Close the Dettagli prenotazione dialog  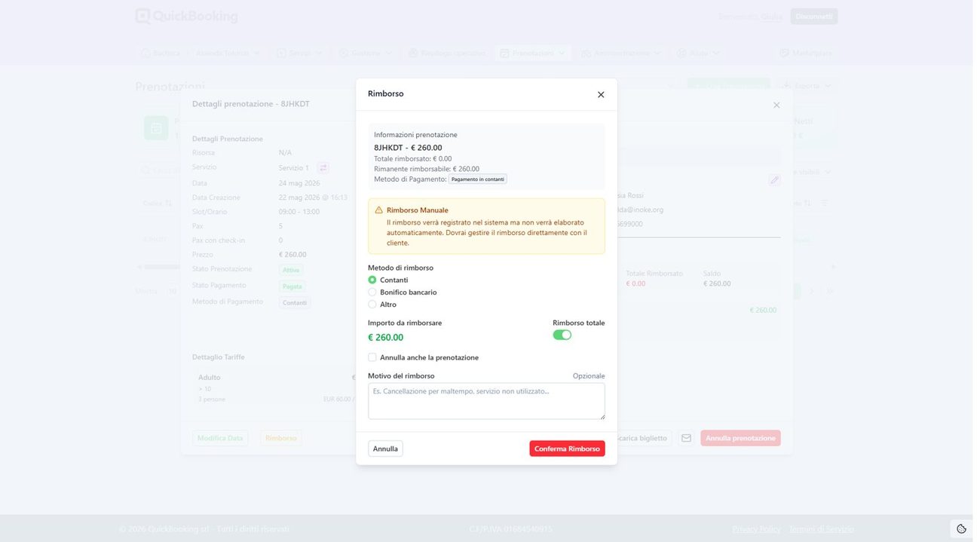(776, 105)
